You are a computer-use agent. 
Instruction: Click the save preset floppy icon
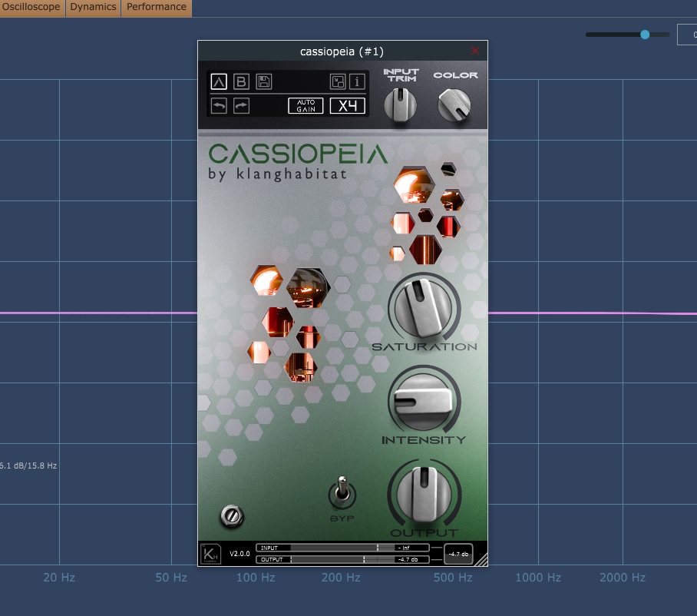pyautogui.click(x=263, y=81)
